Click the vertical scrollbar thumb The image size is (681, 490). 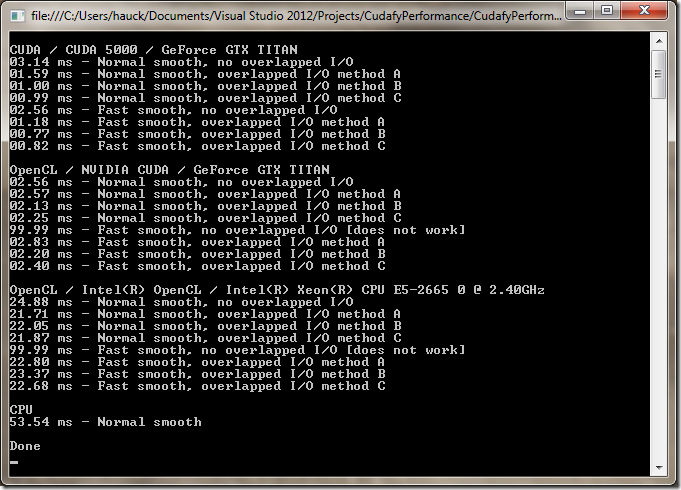[x=659, y=74]
